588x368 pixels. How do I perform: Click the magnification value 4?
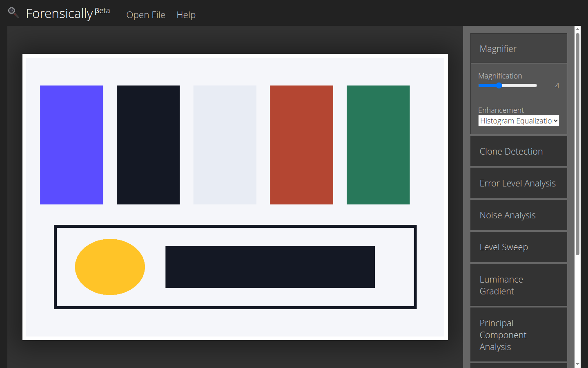[x=557, y=85]
